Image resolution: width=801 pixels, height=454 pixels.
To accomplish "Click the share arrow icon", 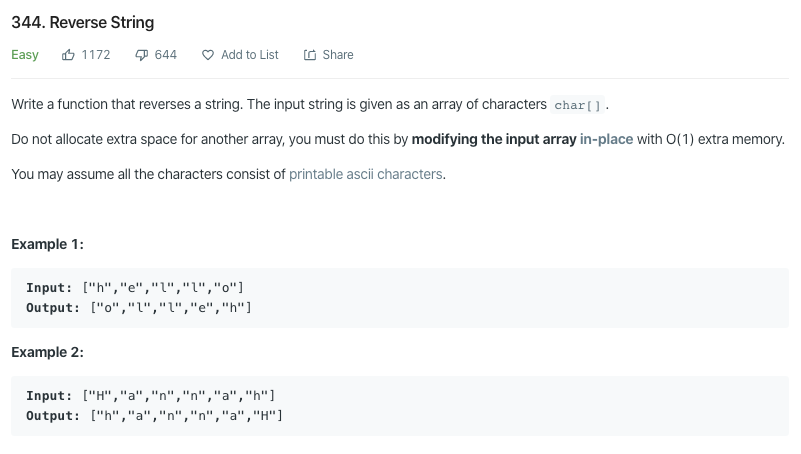I will point(310,55).
